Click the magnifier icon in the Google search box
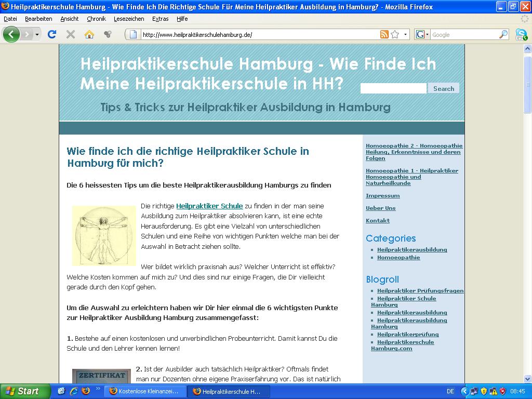Screen dimensions: 532x399 click(503, 34)
